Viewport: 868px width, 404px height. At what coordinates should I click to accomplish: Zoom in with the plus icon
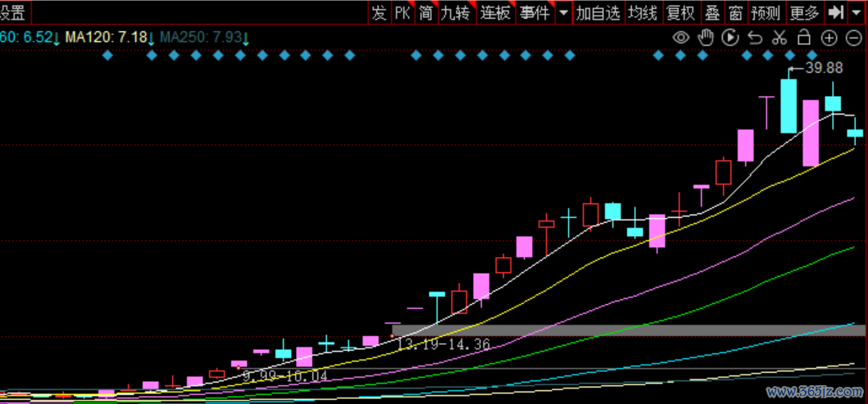click(829, 38)
